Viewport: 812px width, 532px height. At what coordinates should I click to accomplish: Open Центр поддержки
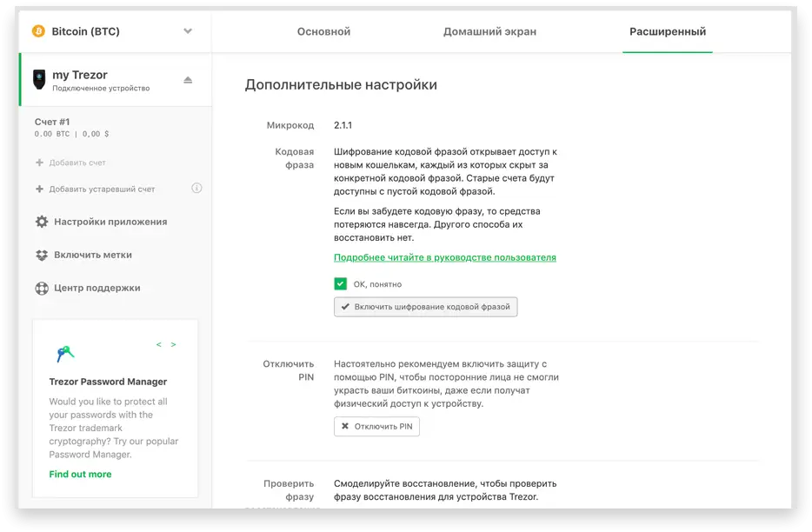point(97,288)
